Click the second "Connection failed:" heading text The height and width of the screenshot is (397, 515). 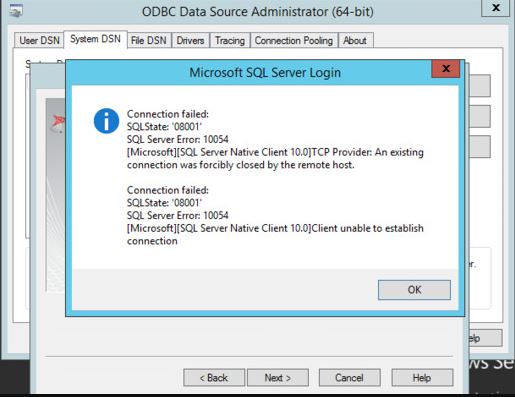(x=168, y=190)
